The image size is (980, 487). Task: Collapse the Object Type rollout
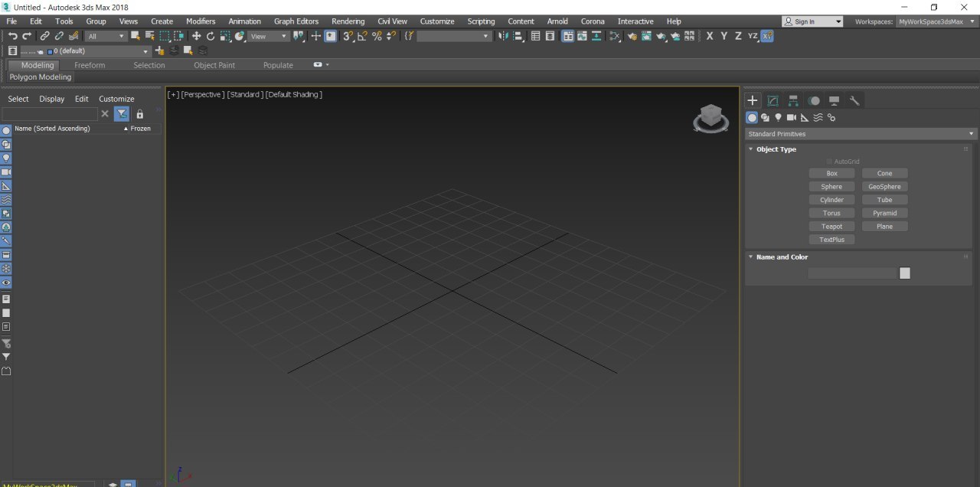pos(776,149)
